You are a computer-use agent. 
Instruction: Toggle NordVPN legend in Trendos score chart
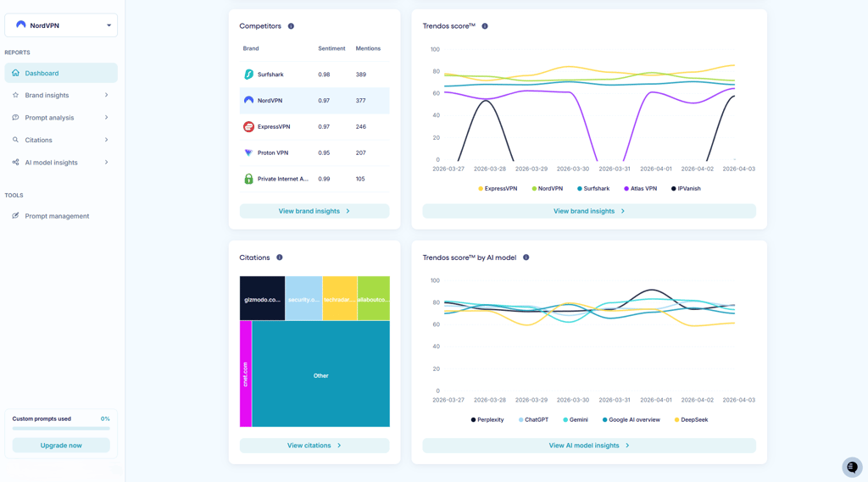[548, 189]
